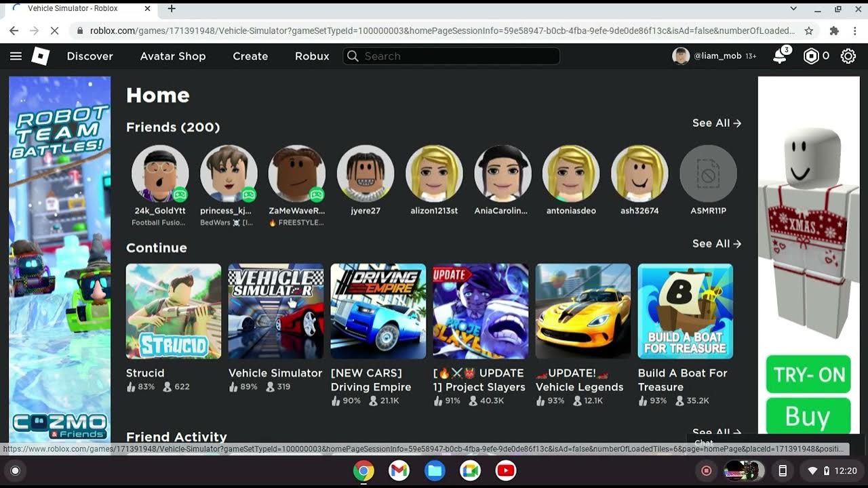Viewport: 868px width, 488px height.
Task: Open princess_kj friend avatar
Action: pos(229,174)
